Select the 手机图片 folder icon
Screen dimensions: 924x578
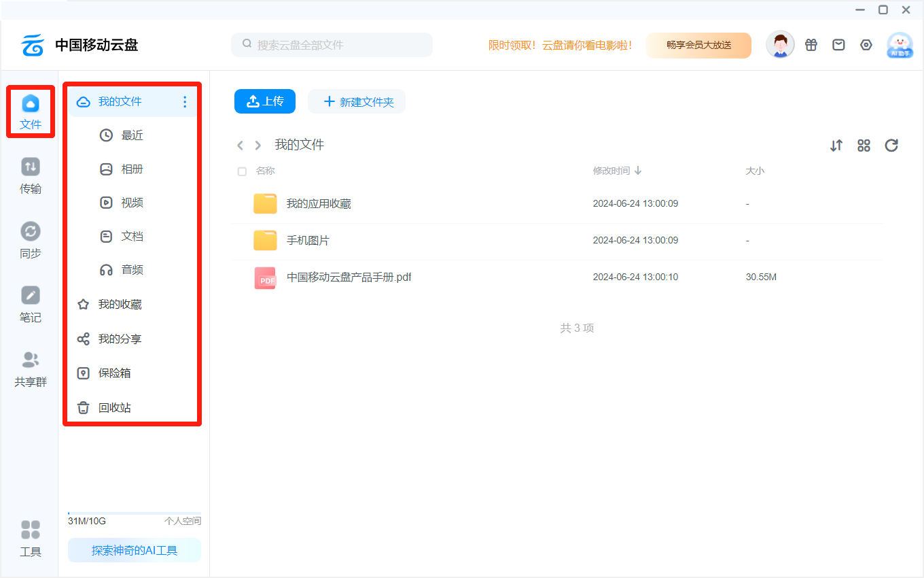(x=265, y=241)
